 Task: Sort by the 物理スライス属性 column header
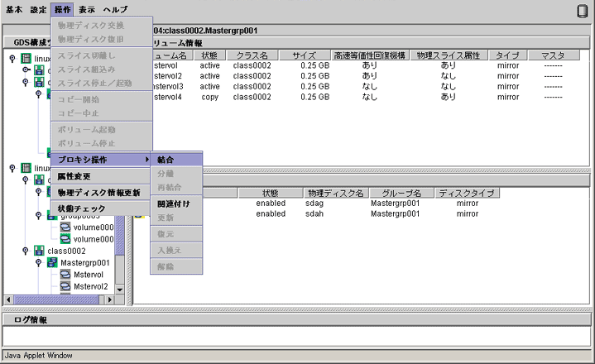click(449, 55)
